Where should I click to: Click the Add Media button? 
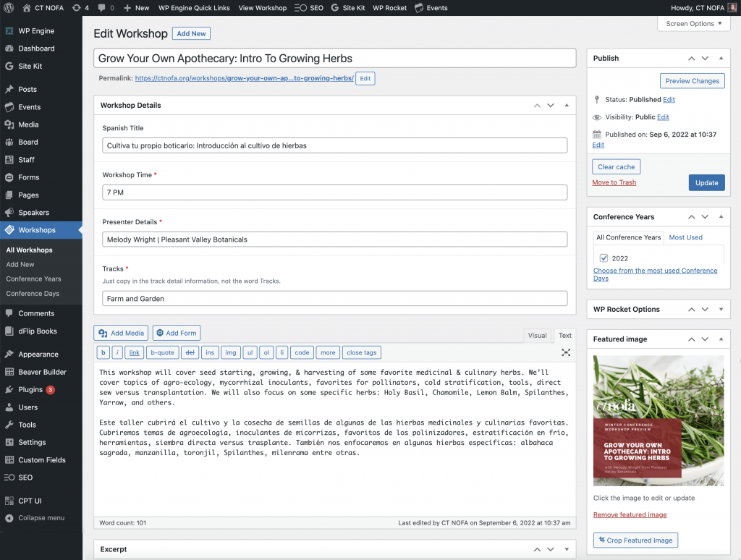coord(121,333)
